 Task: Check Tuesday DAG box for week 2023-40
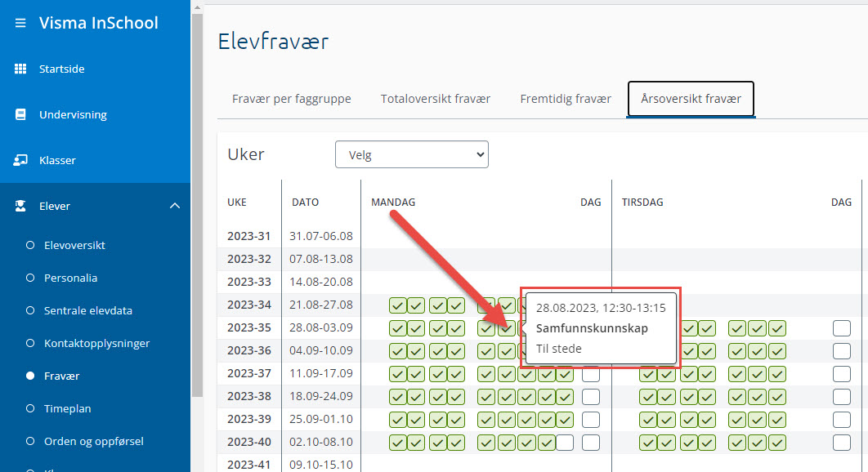[x=841, y=443]
